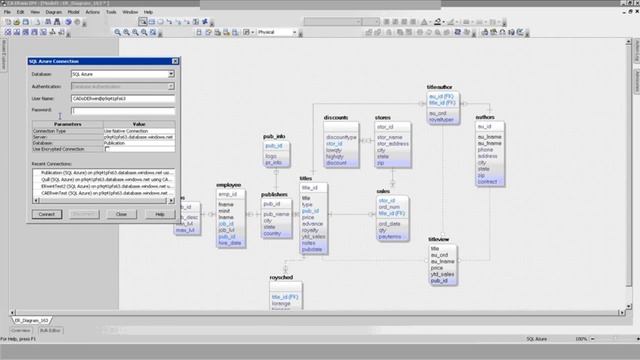The width and height of the screenshot is (640, 360).
Task: Toggle the Use Encrypted Connection checkbox
Action: [107, 149]
